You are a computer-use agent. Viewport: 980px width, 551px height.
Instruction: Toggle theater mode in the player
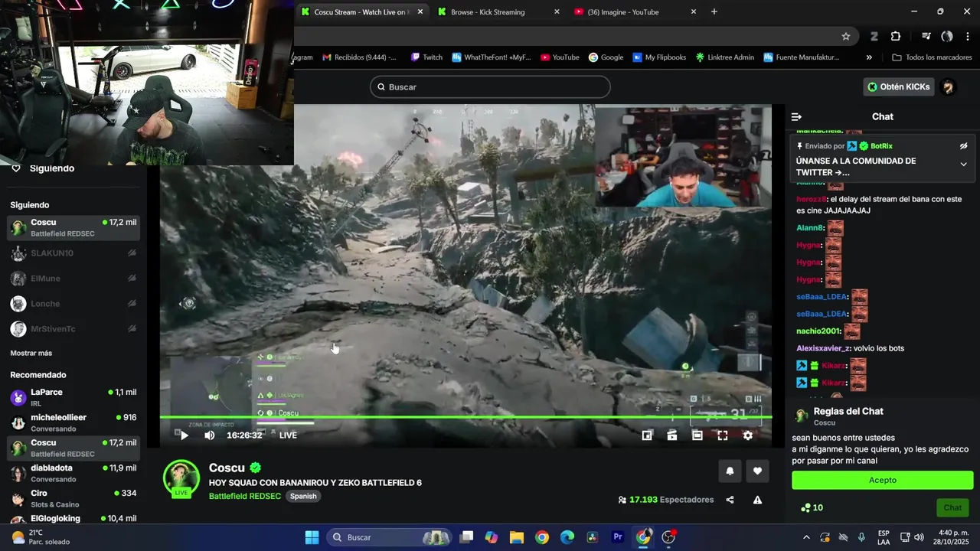pyautogui.click(x=697, y=435)
